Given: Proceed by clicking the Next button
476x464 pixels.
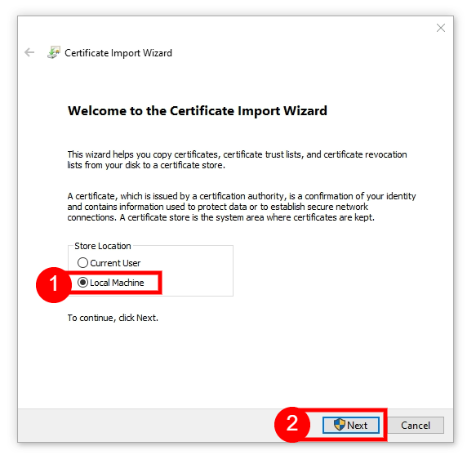Looking at the screenshot, I should [x=351, y=425].
